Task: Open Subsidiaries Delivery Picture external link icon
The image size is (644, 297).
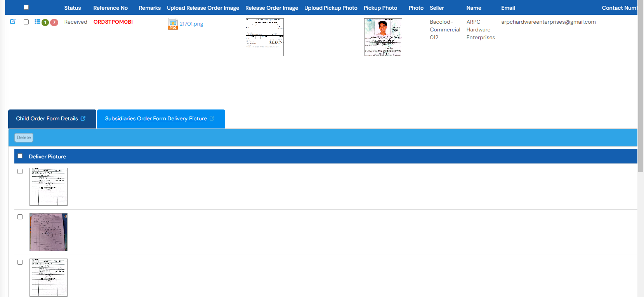Action: pyautogui.click(x=212, y=118)
